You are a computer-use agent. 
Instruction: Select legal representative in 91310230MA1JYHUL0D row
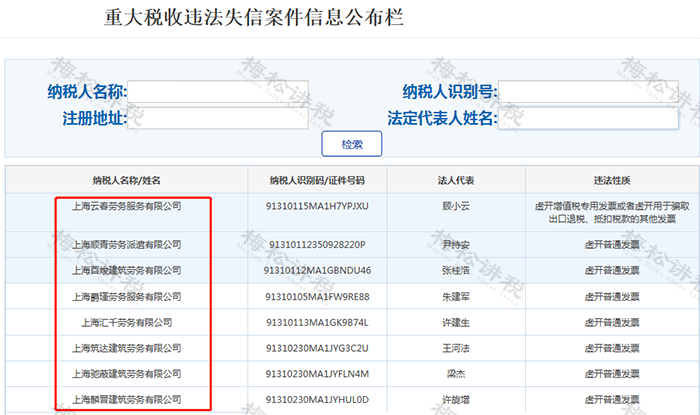pyautogui.click(x=456, y=400)
